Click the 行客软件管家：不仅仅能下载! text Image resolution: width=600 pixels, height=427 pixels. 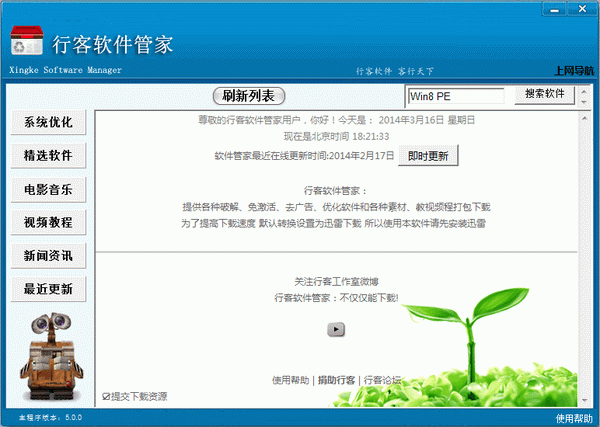tap(336, 298)
